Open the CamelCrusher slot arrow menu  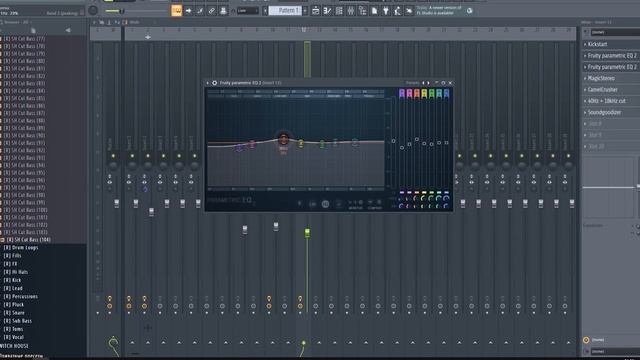pyautogui.click(x=585, y=90)
